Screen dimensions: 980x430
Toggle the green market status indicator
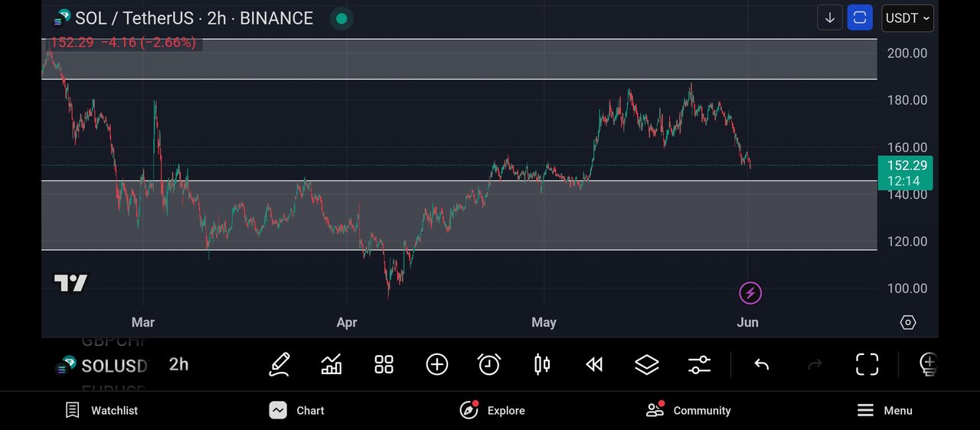point(341,18)
